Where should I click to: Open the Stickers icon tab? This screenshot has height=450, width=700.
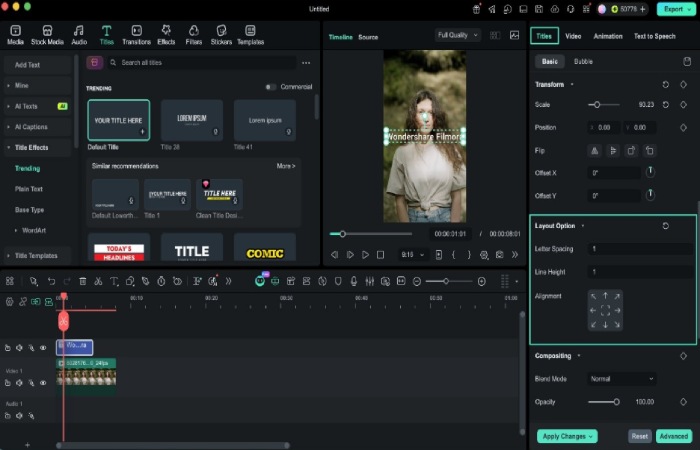pyautogui.click(x=221, y=35)
